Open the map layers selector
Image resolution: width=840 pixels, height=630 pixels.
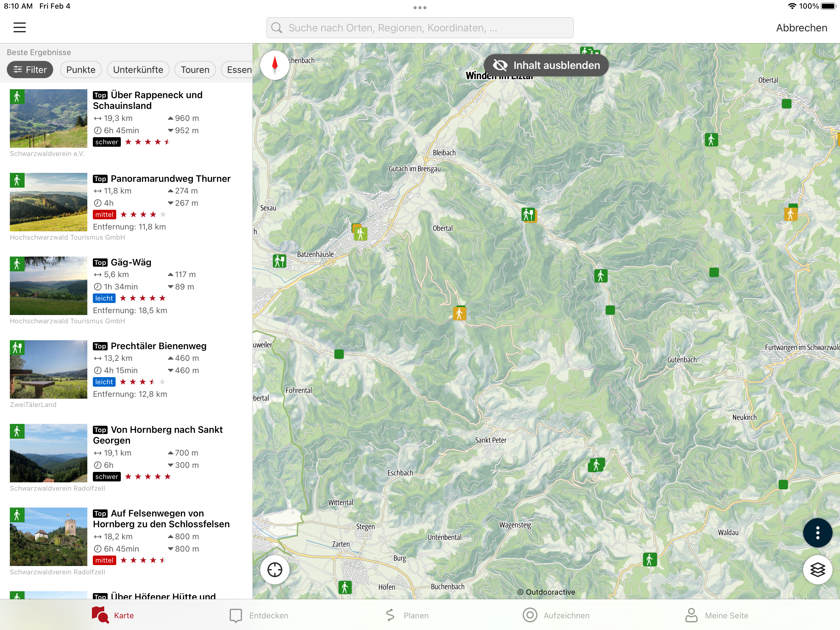817,570
